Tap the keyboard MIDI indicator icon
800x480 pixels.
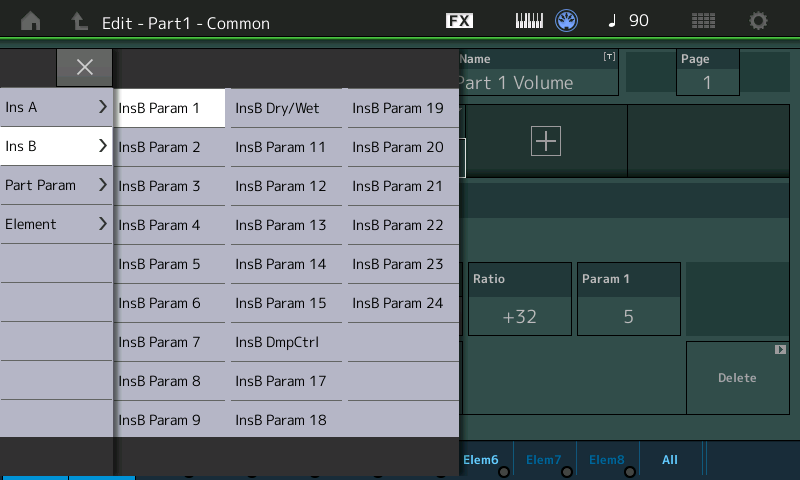pyautogui.click(x=529, y=21)
